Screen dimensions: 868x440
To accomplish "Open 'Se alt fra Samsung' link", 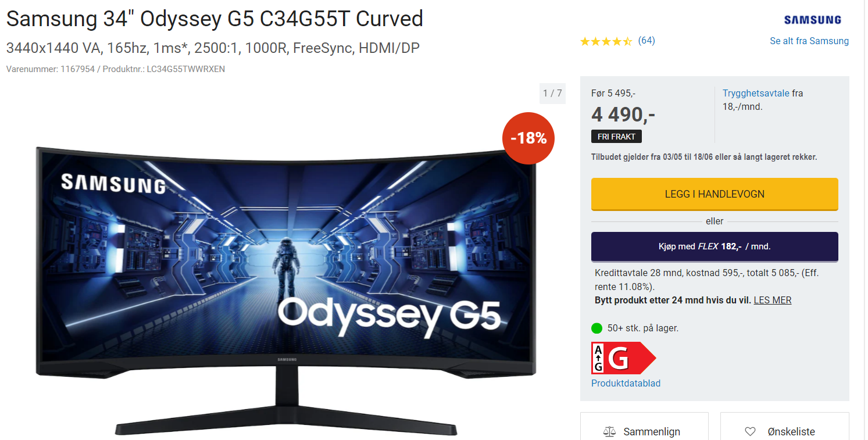I will [x=809, y=41].
